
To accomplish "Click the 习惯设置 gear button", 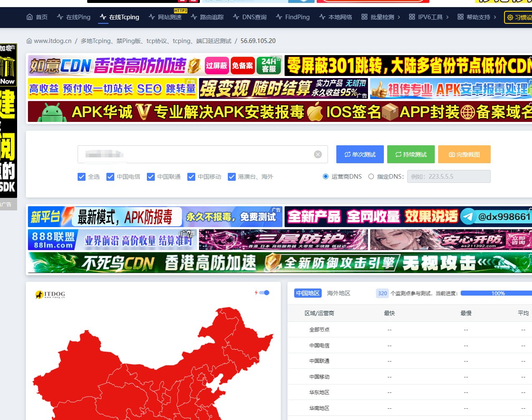I will (519, 18).
